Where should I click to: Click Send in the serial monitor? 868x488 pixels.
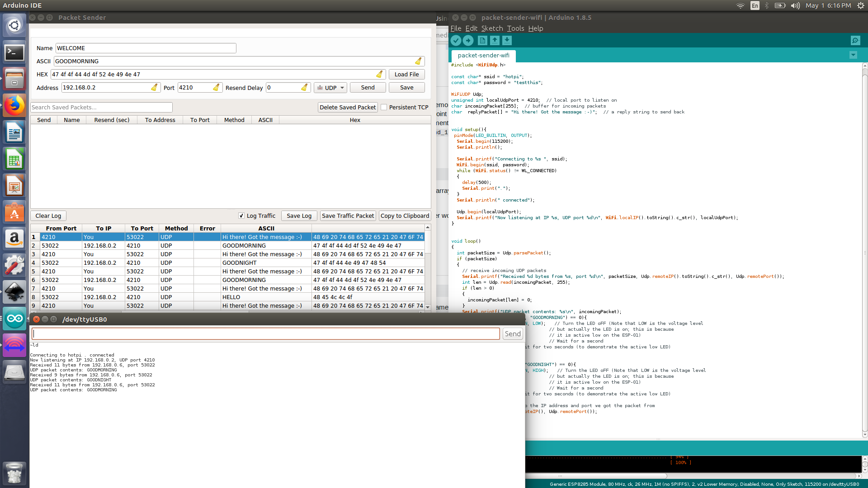tap(513, 333)
